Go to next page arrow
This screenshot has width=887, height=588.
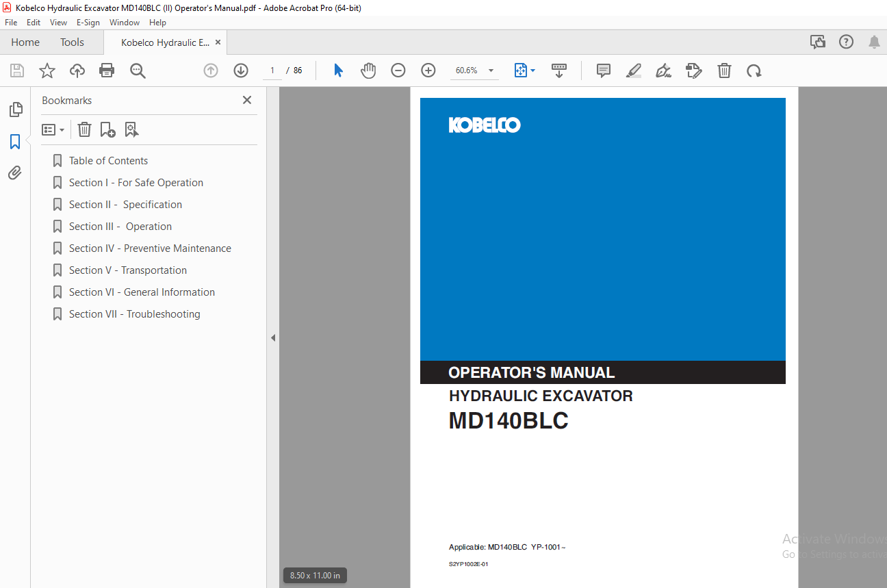241,71
